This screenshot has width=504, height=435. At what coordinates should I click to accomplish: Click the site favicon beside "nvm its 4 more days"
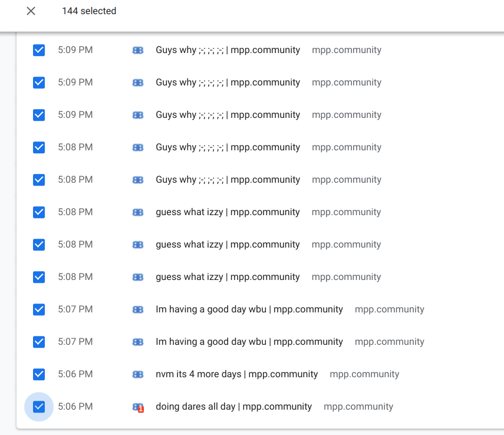pos(138,374)
